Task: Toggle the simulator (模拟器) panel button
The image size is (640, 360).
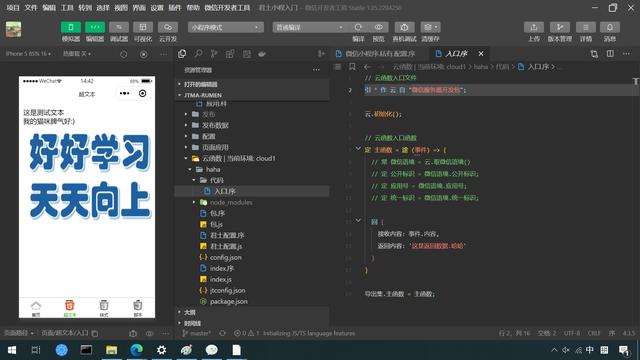Action: point(71,27)
